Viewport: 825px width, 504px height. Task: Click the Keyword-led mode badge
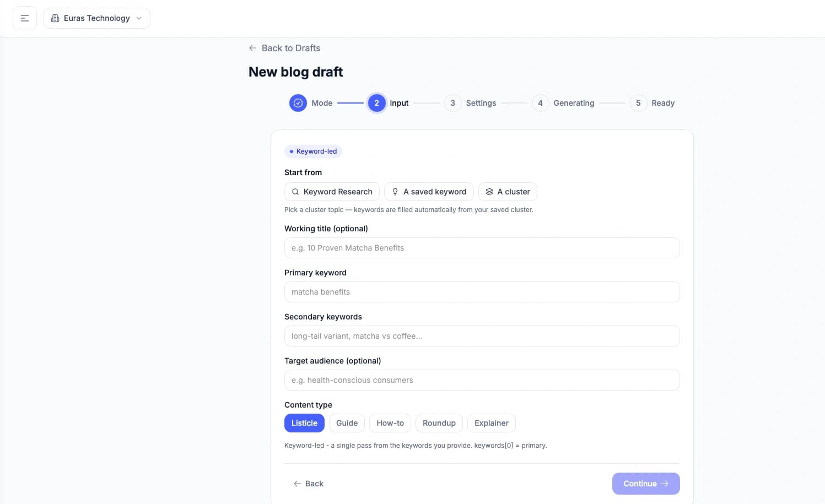pos(313,151)
